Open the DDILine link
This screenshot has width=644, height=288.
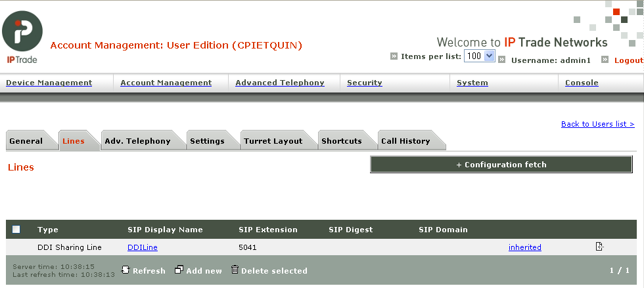(x=143, y=247)
